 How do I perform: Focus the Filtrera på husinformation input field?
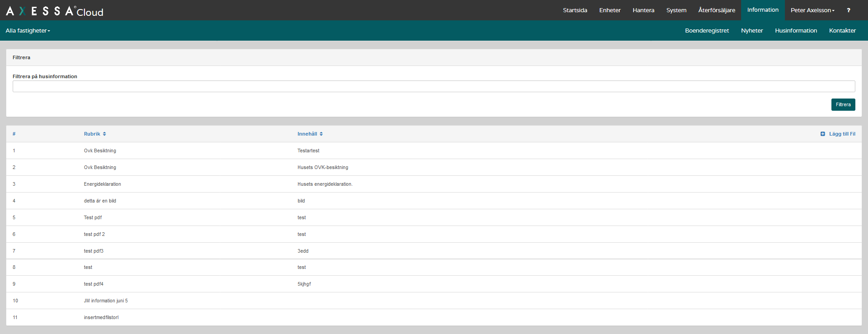click(434, 86)
